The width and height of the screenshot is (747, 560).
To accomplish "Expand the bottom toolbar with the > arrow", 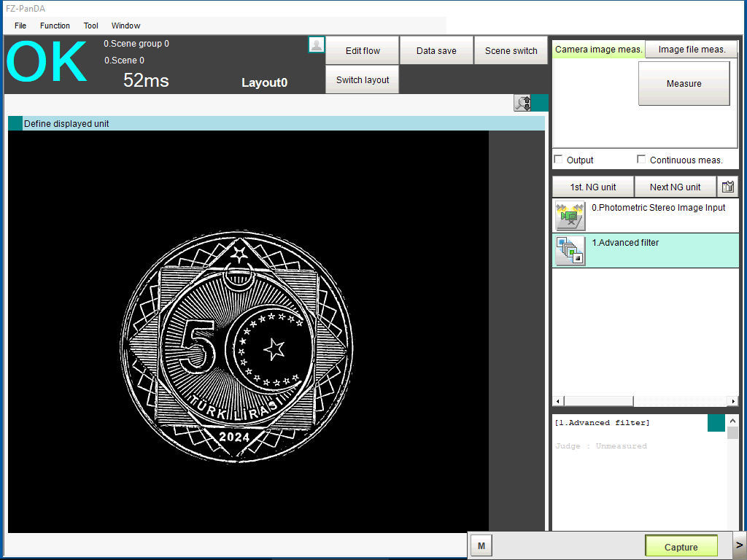I will click(738, 545).
